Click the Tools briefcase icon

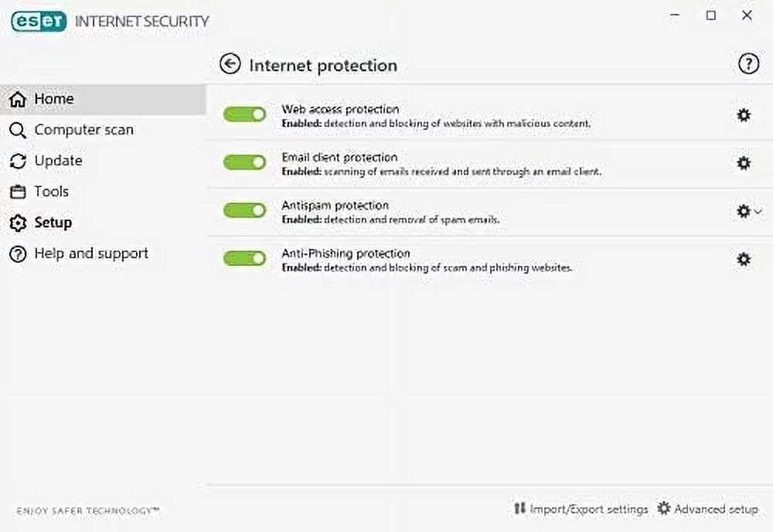click(x=17, y=192)
